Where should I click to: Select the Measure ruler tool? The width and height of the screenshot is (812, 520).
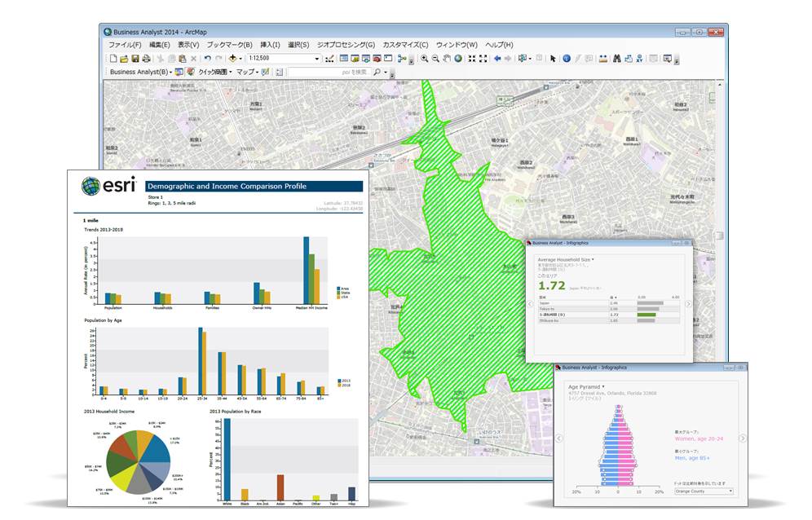click(x=602, y=59)
